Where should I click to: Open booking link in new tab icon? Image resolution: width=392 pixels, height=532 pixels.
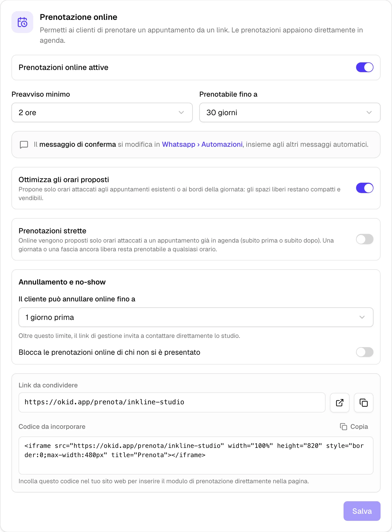340,402
